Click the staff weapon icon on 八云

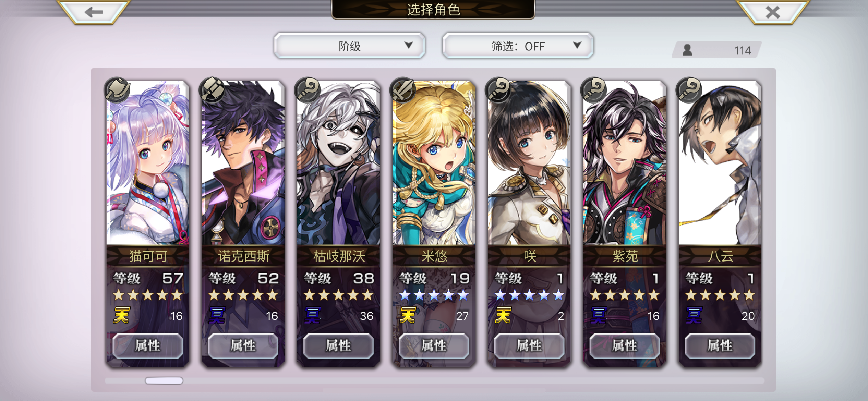pyautogui.click(x=689, y=90)
